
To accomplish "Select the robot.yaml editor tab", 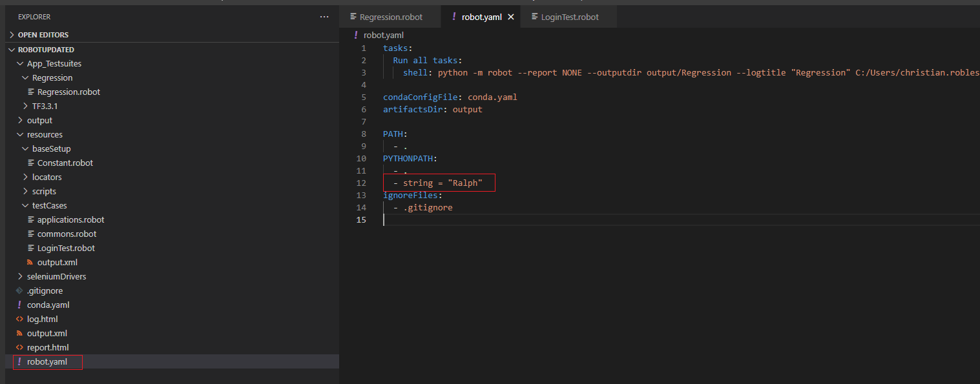I will click(x=482, y=17).
